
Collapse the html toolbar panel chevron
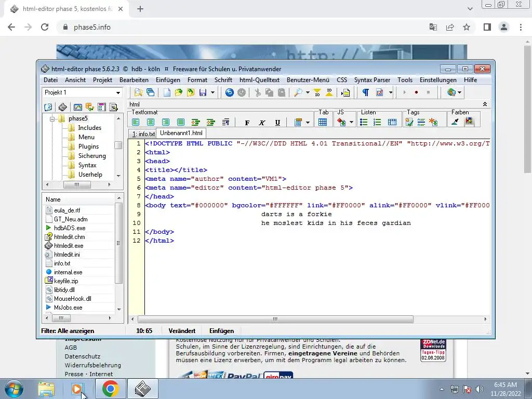[x=485, y=104]
